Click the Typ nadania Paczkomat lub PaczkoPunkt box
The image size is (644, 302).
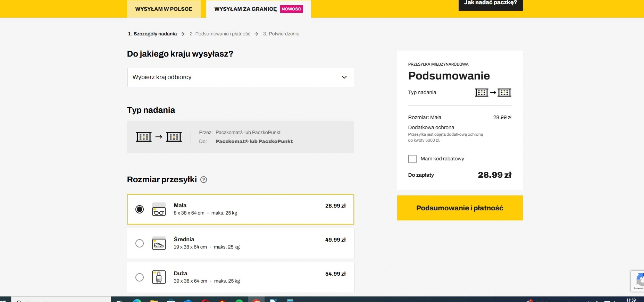pyautogui.click(x=240, y=137)
